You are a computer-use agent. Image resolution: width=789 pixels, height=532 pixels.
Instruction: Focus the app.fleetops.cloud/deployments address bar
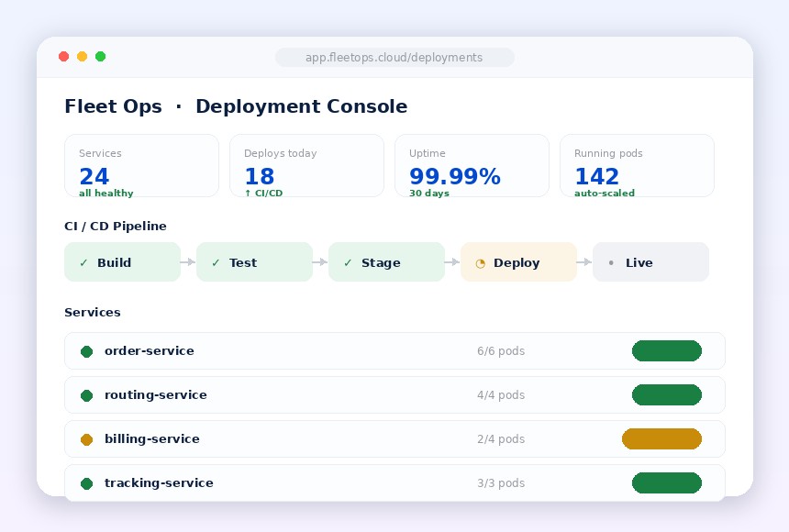point(395,58)
